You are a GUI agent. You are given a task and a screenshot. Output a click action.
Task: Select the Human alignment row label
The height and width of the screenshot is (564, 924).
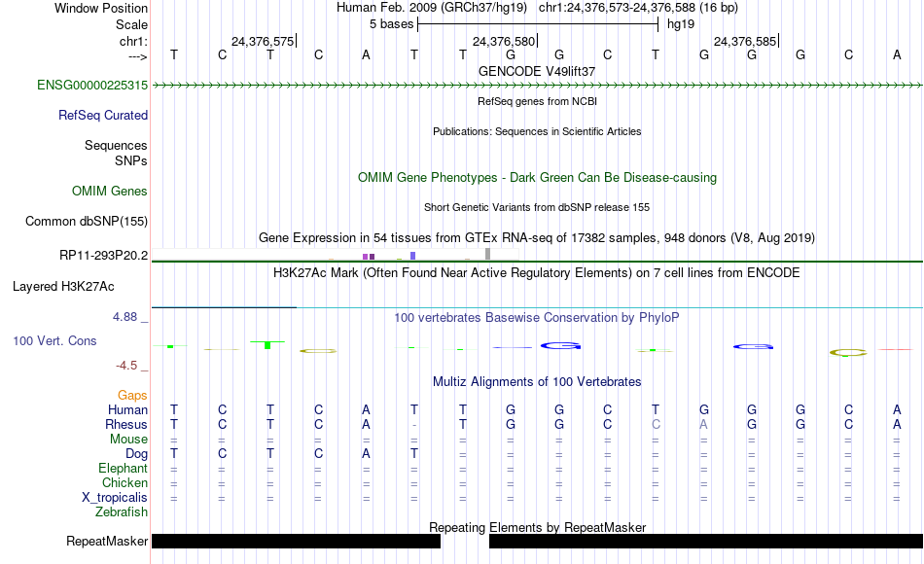point(127,409)
